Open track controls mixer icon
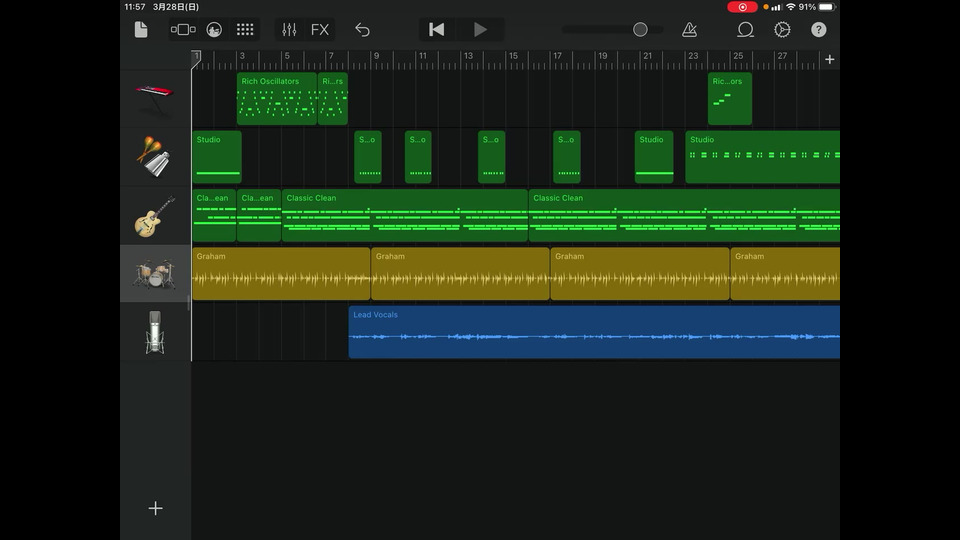 289,29
